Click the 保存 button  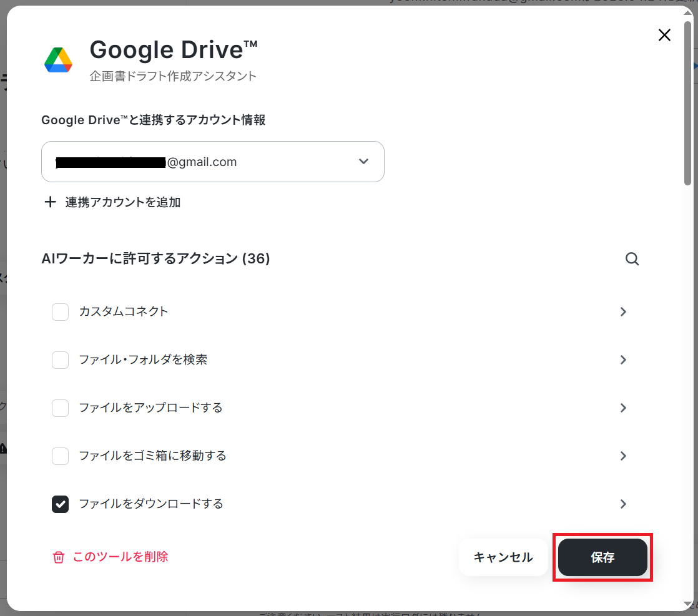(602, 557)
